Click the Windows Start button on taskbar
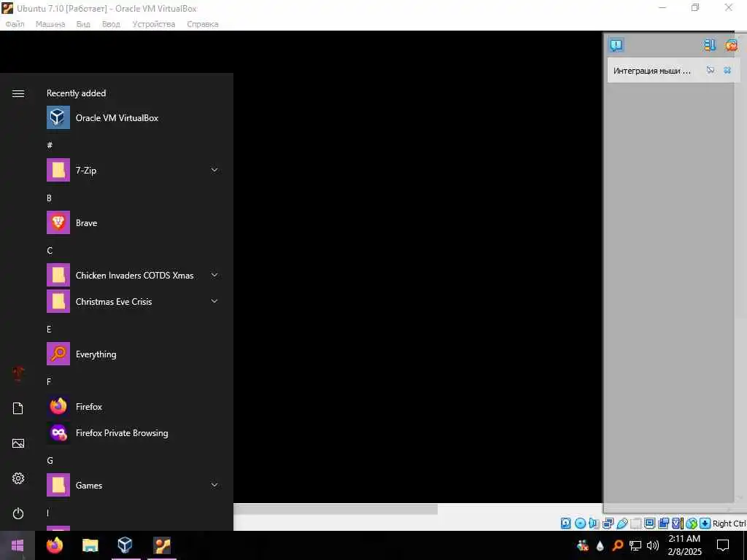The width and height of the screenshot is (747, 560). tap(18, 545)
